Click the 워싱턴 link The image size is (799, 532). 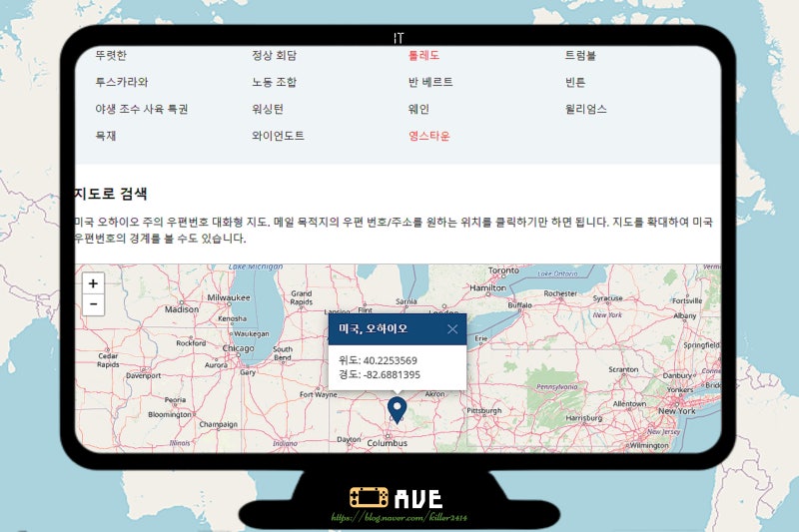click(x=268, y=109)
